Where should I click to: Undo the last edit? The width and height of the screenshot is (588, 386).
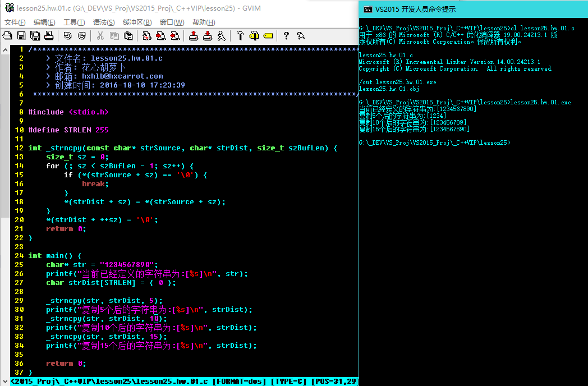click(67, 36)
